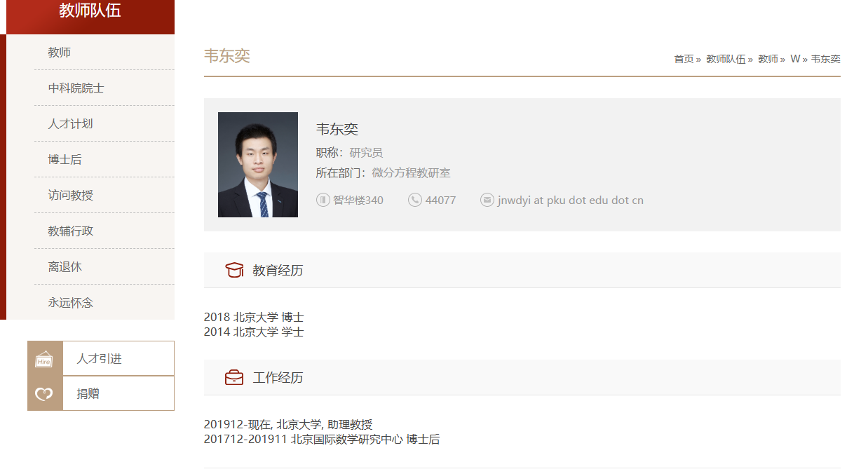
Task: Go to 博士后 in the sidebar
Action: pyautogui.click(x=65, y=160)
